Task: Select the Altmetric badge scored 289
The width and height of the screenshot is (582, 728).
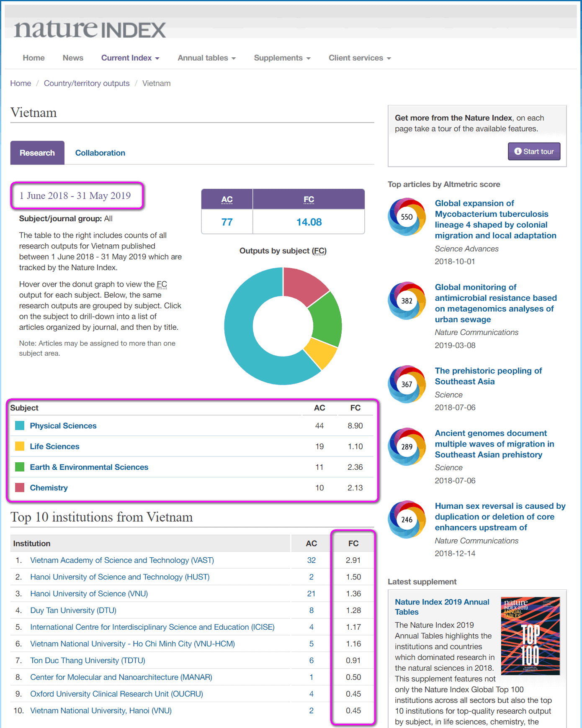Action: [x=407, y=447]
